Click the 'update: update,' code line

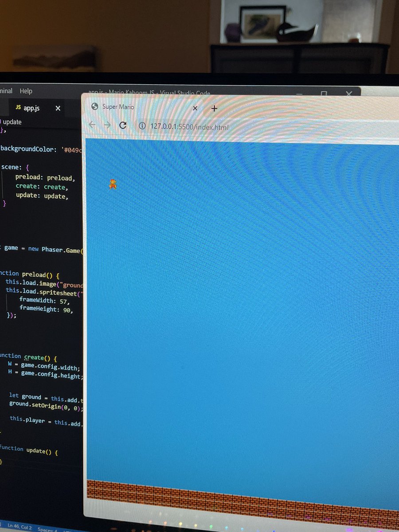click(x=42, y=196)
